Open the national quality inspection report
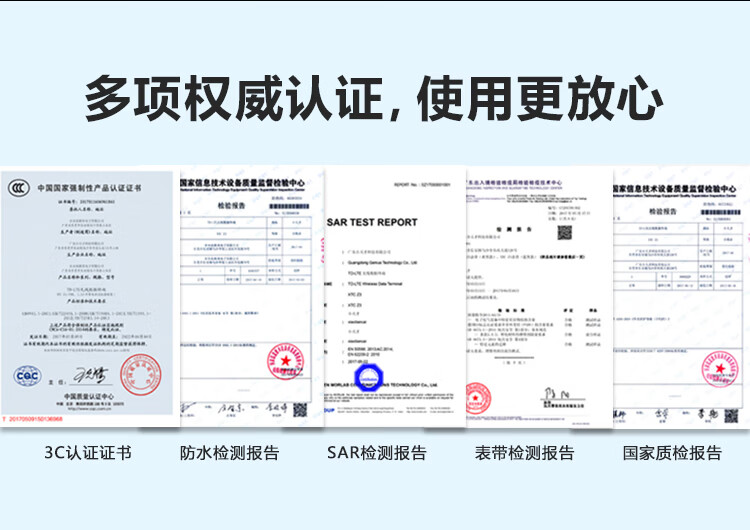The image size is (750, 530). 682,297
